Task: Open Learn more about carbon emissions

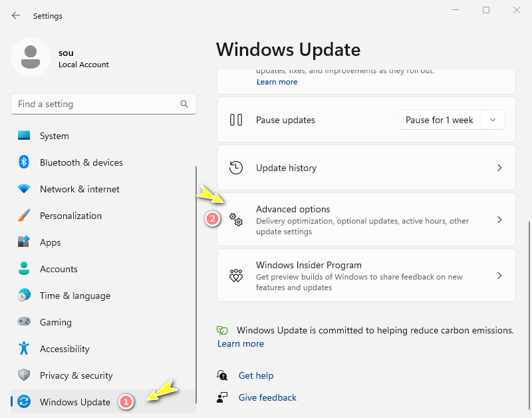Action: click(241, 343)
